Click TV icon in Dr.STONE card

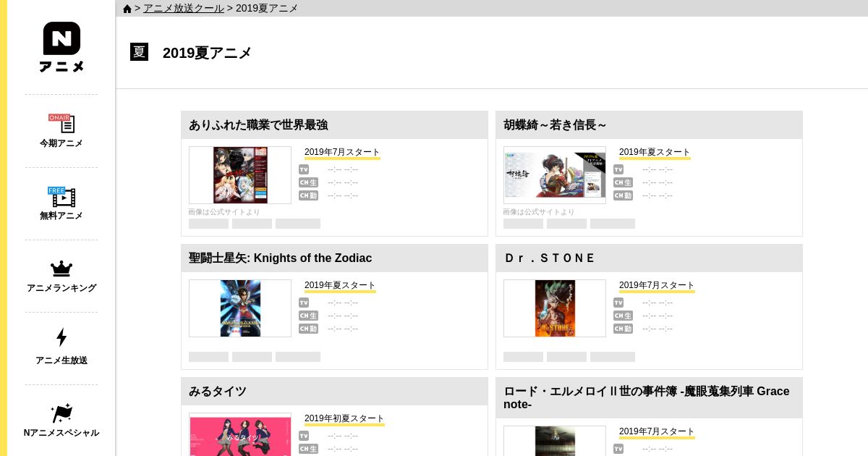(x=618, y=303)
